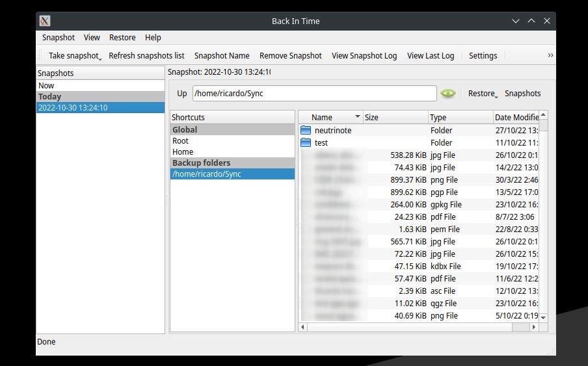Select the 2.39 KiB asc file row

419,291
